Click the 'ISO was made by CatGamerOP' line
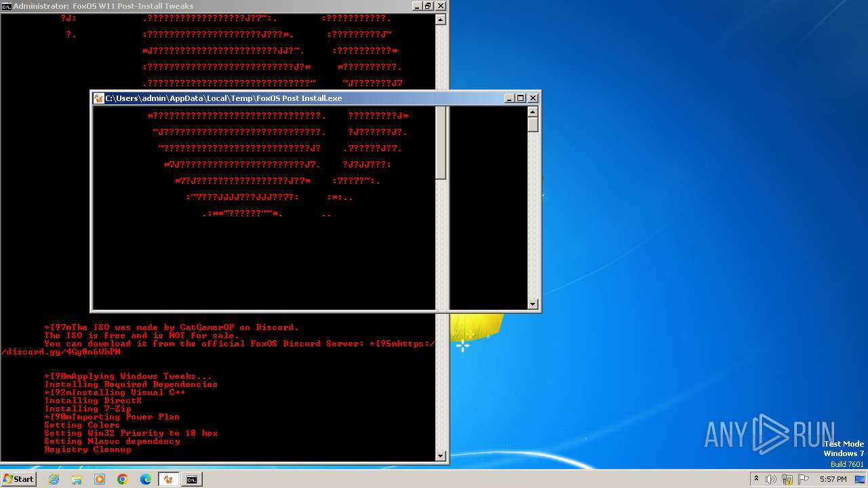 pyautogui.click(x=172, y=327)
